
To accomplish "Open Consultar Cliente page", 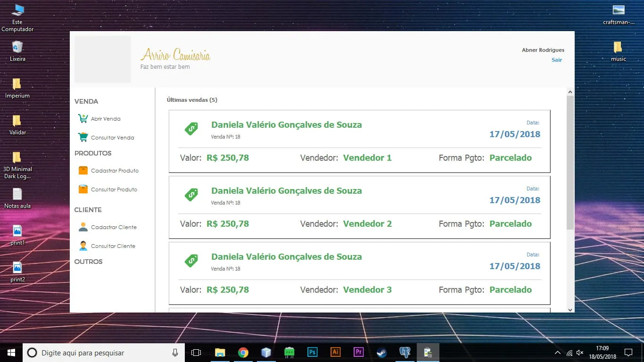I will pyautogui.click(x=113, y=246).
